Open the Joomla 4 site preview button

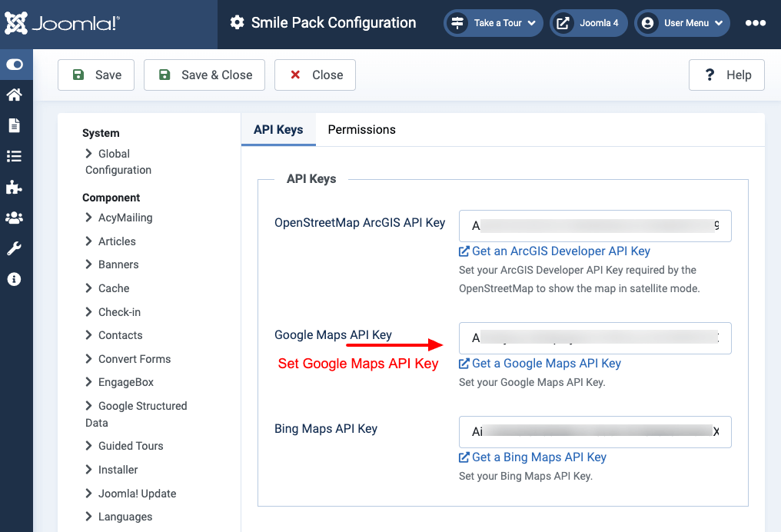tap(589, 23)
